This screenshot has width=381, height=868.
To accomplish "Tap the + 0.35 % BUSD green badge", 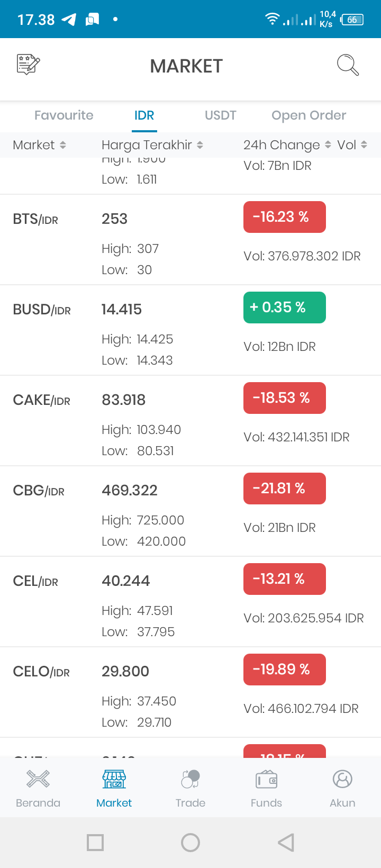I will pyautogui.click(x=285, y=308).
